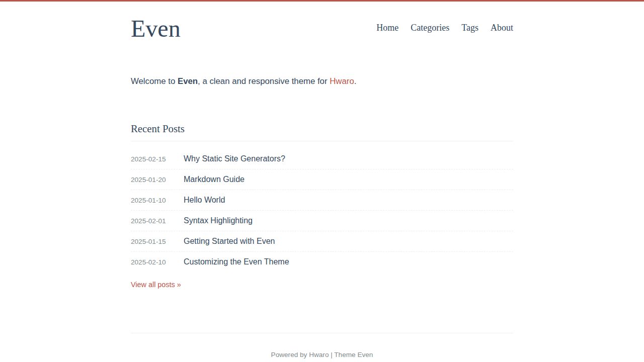This screenshot has width=644, height=362.
Task: Open the Tags page from the navigation
Action: click(469, 28)
